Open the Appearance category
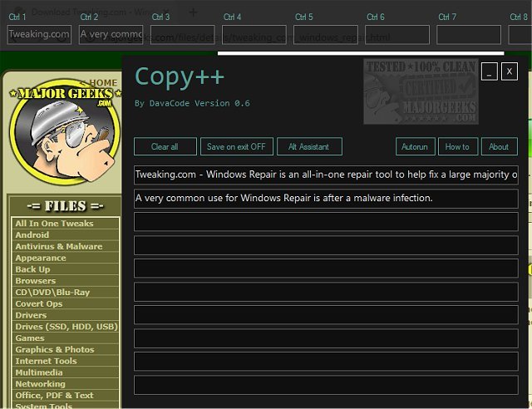532x409 pixels. [65, 258]
